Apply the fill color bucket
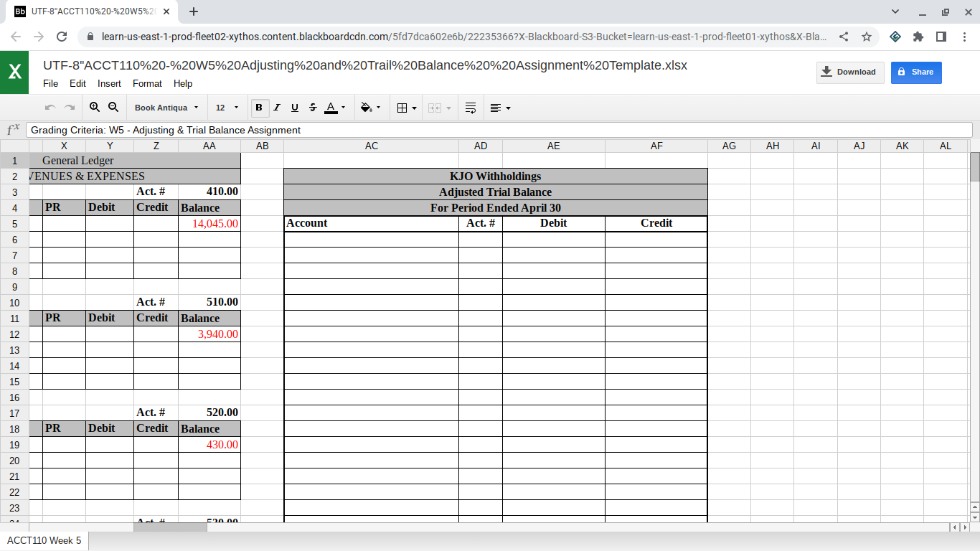The image size is (980, 551). pos(366,108)
